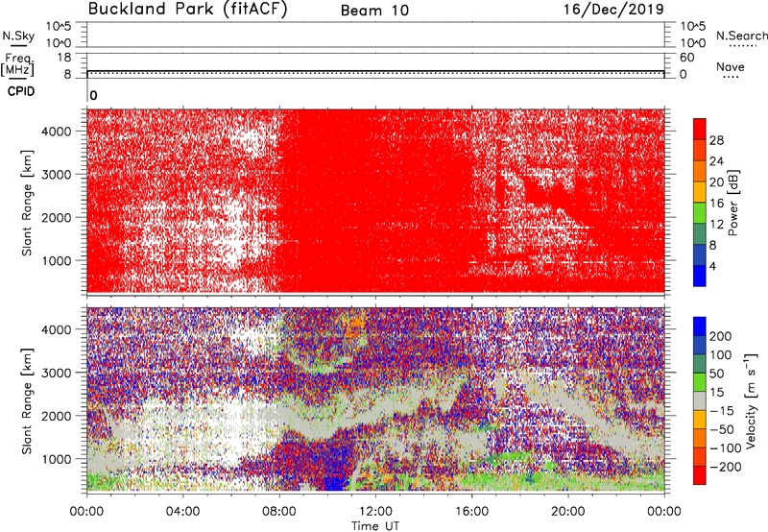Viewport: 768px width, 532px height.
Task: Click the '-50' label on Velocity colorbar
Action: click(722, 429)
